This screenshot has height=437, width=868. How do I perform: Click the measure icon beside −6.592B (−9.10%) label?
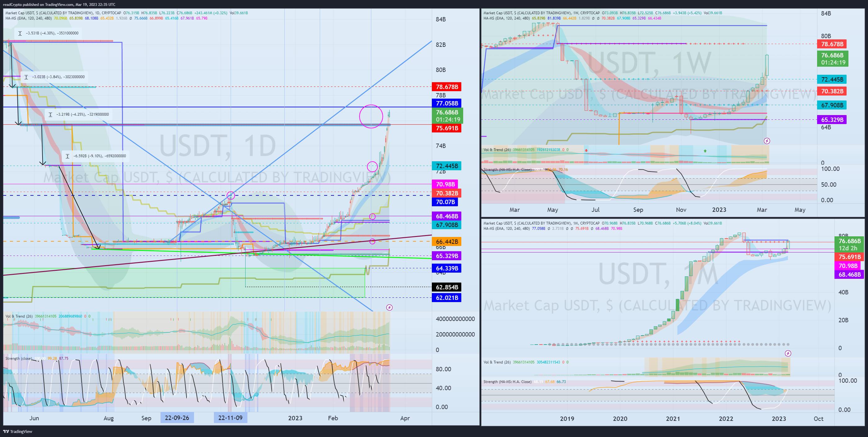(67, 156)
